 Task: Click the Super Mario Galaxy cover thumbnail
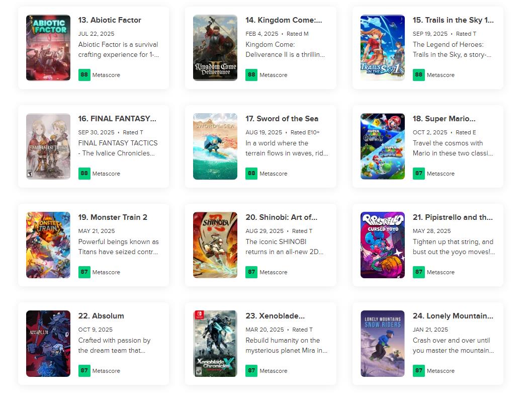click(383, 146)
